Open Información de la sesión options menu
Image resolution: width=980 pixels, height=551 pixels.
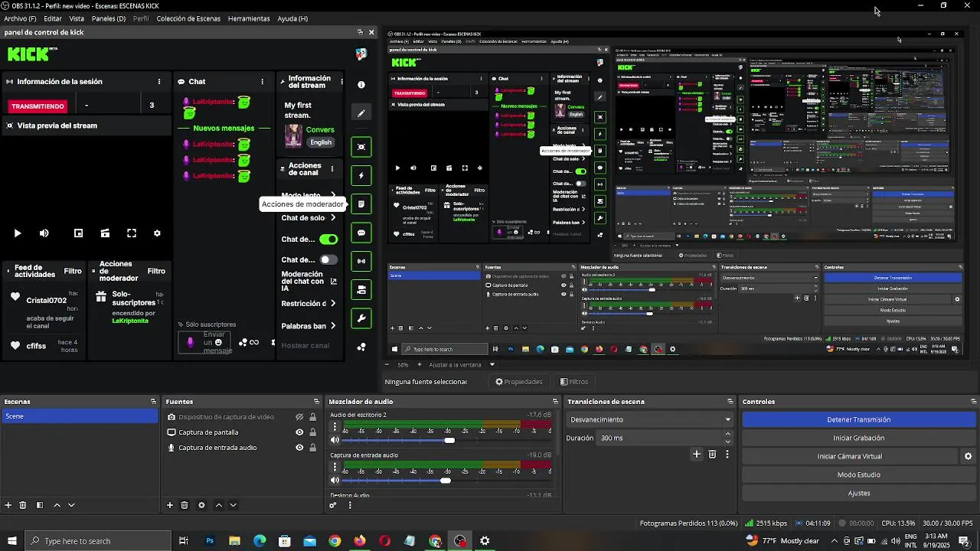(159, 82)
